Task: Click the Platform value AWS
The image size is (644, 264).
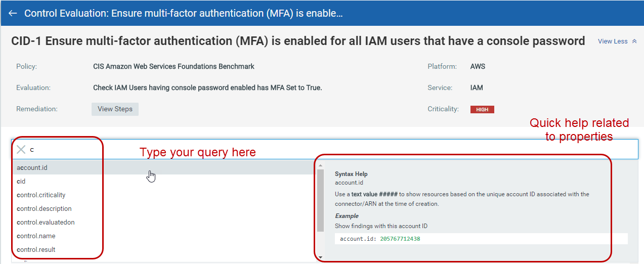Action: click(478, 66)
